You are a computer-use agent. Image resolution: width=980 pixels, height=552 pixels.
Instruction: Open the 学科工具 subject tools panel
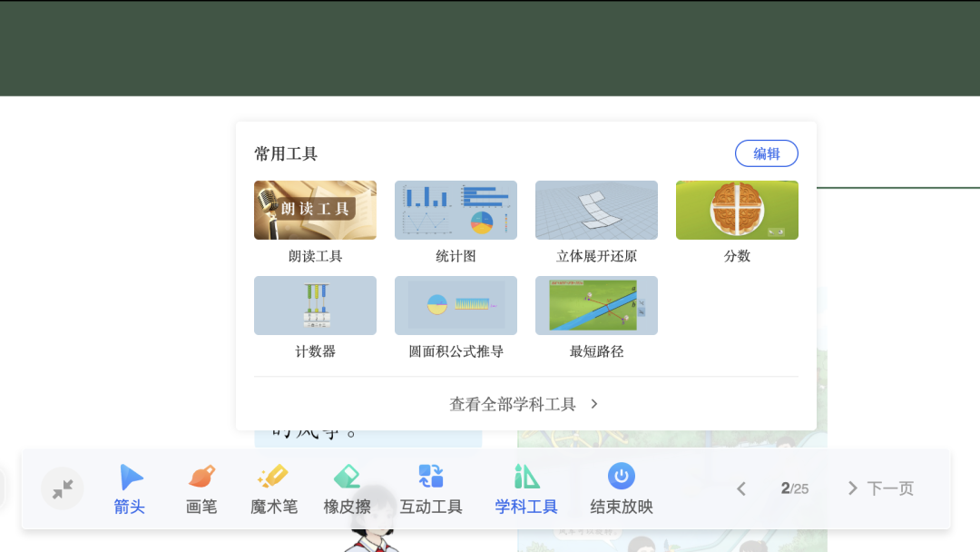[x=525, y=488]
